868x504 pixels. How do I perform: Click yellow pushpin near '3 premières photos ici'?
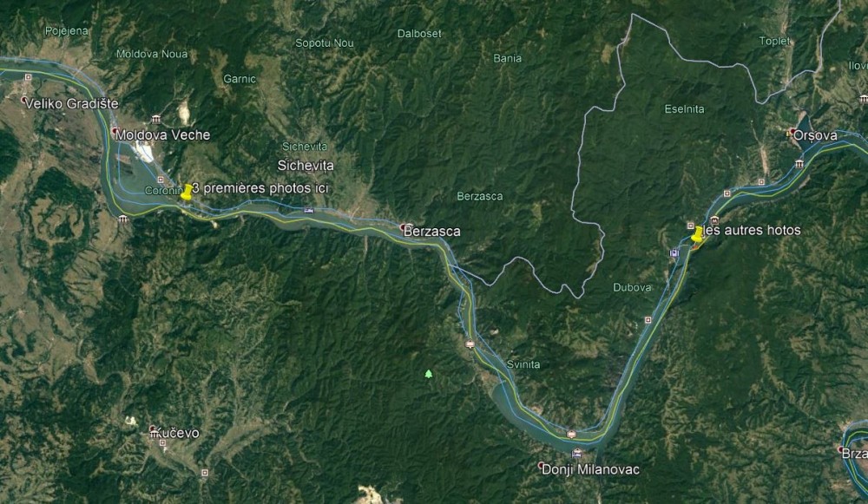coord(187,192)
